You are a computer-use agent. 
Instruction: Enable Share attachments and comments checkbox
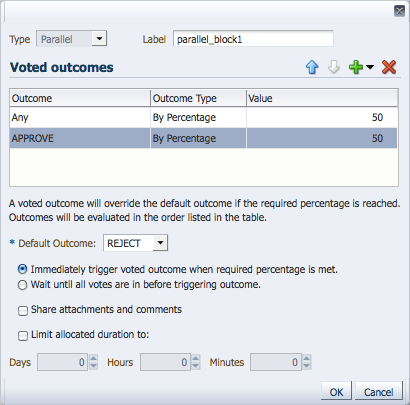pyautogui.click(x=23, y=311)
